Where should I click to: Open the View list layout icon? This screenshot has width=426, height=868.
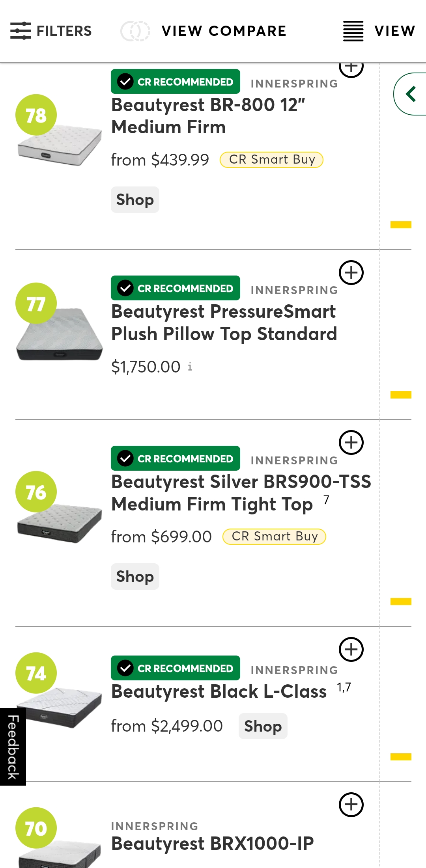353,31
